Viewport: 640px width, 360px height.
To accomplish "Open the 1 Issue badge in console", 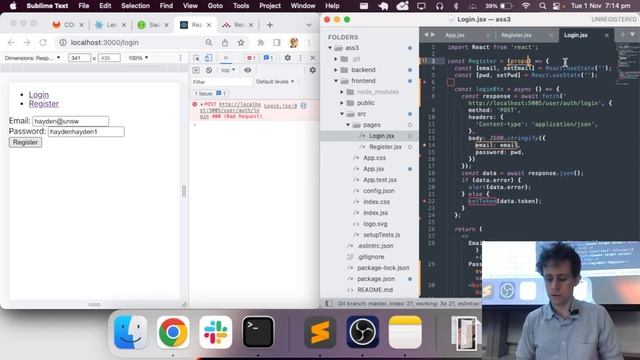I will pyautogui.click(x=211, y=93).
